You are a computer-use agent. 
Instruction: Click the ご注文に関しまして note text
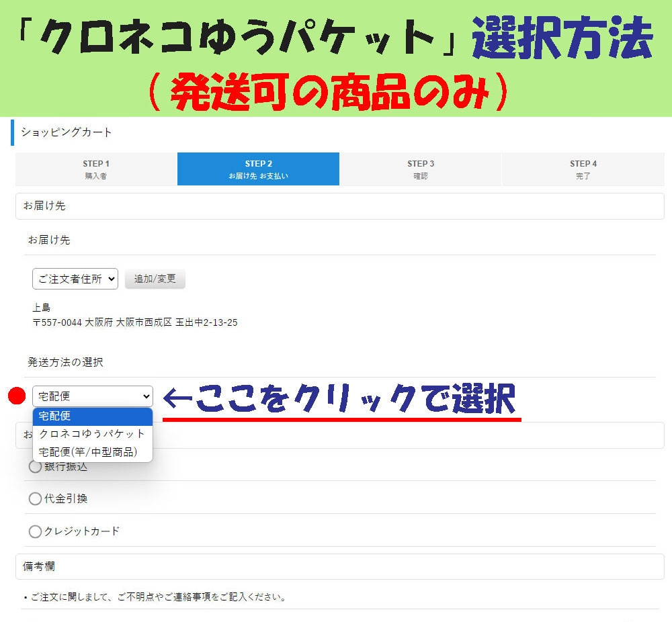(x=155, y=597)
